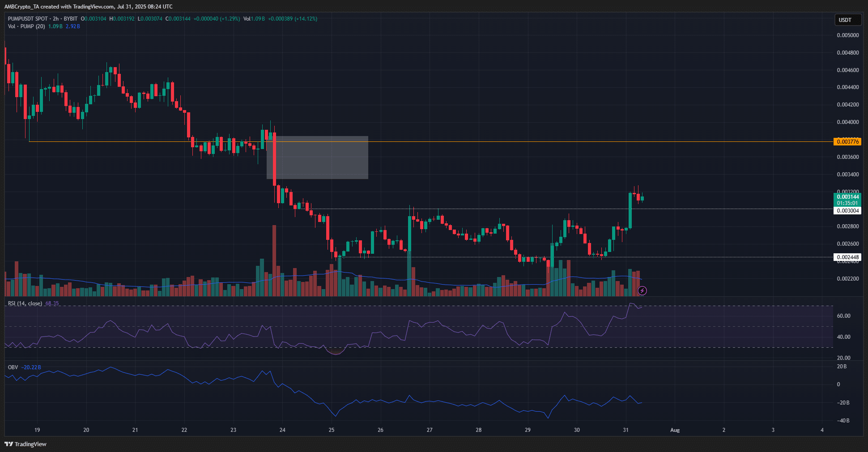This screenshot has width=868, height=452.
Task: Click the purple lightning bolt event icon
Action: tap(642, 291)
